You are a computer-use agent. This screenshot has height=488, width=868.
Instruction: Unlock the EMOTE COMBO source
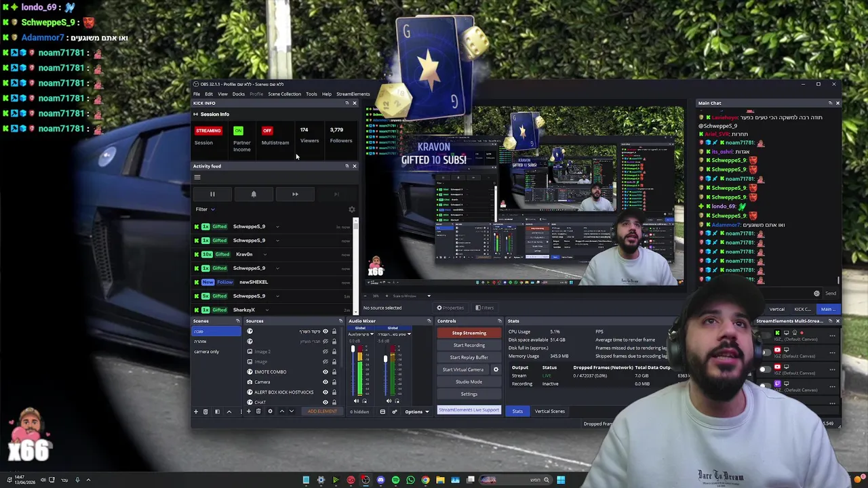click(334, 372)
